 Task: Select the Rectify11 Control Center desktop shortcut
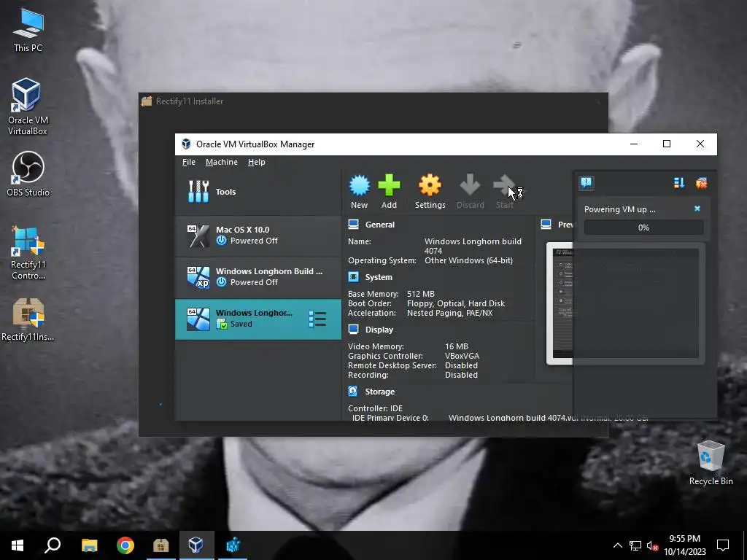click(x=28, y=252)
